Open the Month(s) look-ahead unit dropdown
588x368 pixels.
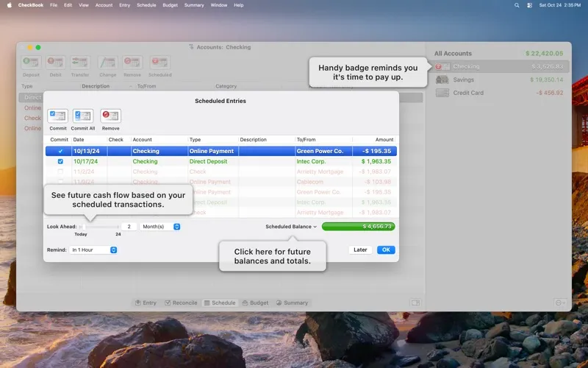click(x=160, y=227)
